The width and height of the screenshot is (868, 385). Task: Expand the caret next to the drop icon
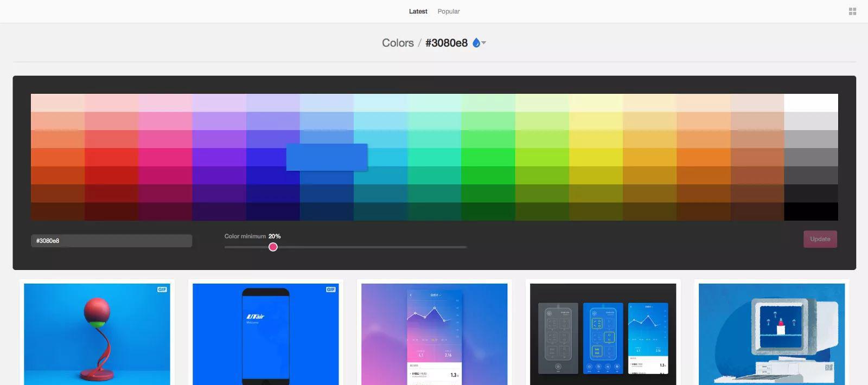tap(483, 43)
